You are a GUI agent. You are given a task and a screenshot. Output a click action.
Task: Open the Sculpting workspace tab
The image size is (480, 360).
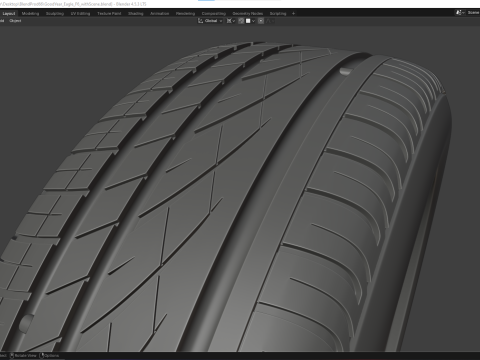pyautogui.click(x=55, y=14)
